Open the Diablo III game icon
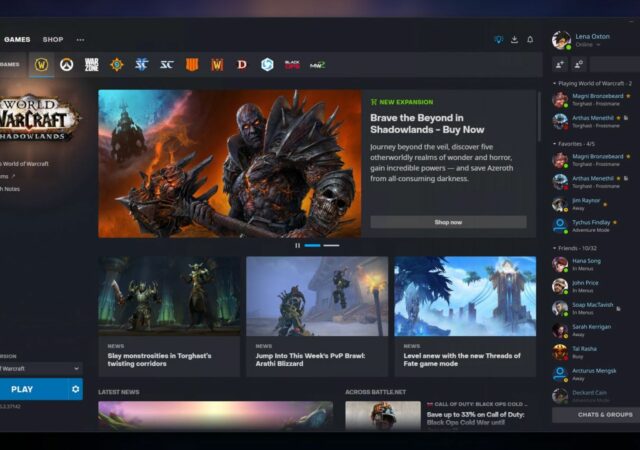Screen dimensions: 640x450 click(241, 64)
